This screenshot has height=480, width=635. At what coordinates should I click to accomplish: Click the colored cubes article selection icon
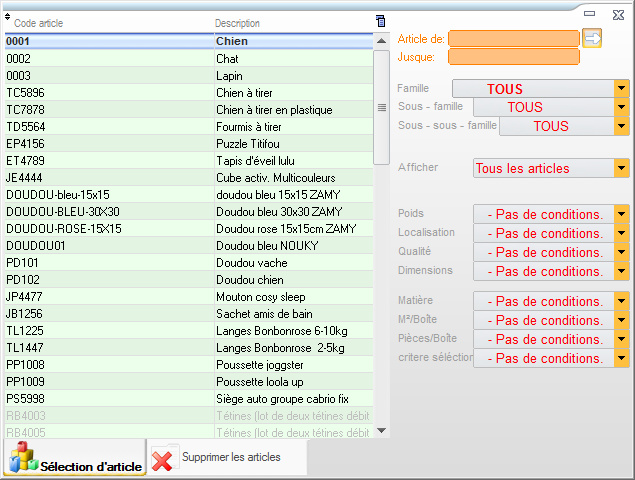pos(22,458)
